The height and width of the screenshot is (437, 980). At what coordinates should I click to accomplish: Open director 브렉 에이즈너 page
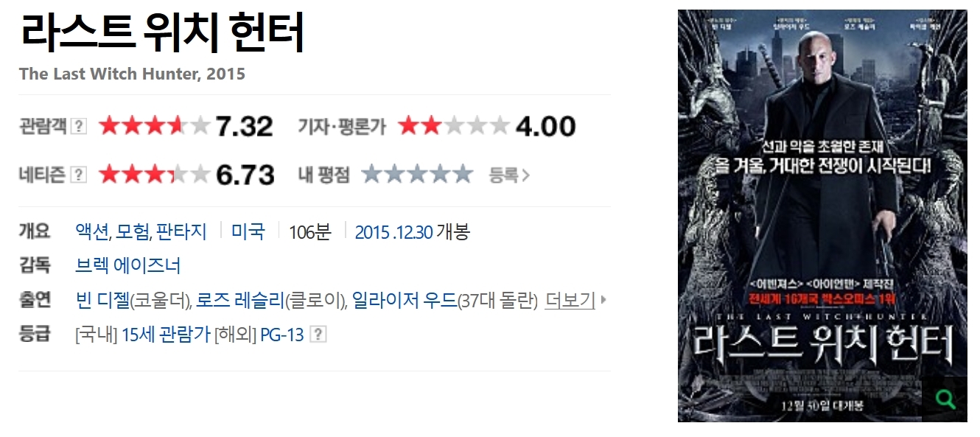point(127,265)
